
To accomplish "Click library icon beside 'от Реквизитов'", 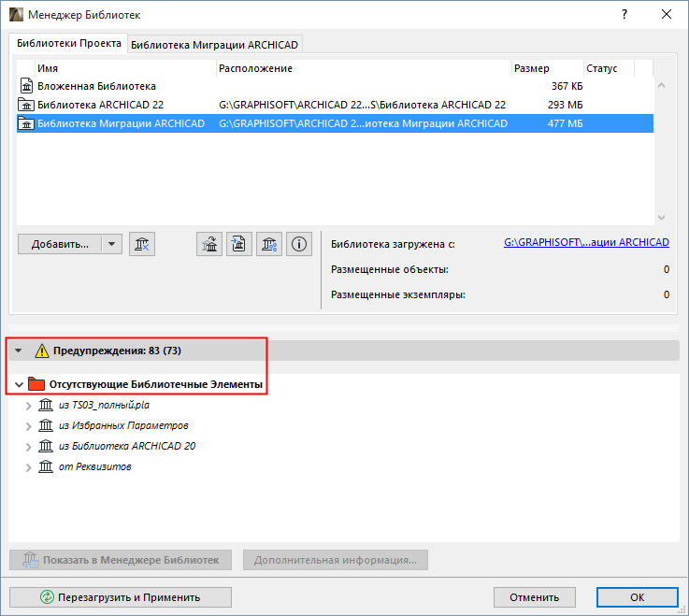I will point(46,466).
